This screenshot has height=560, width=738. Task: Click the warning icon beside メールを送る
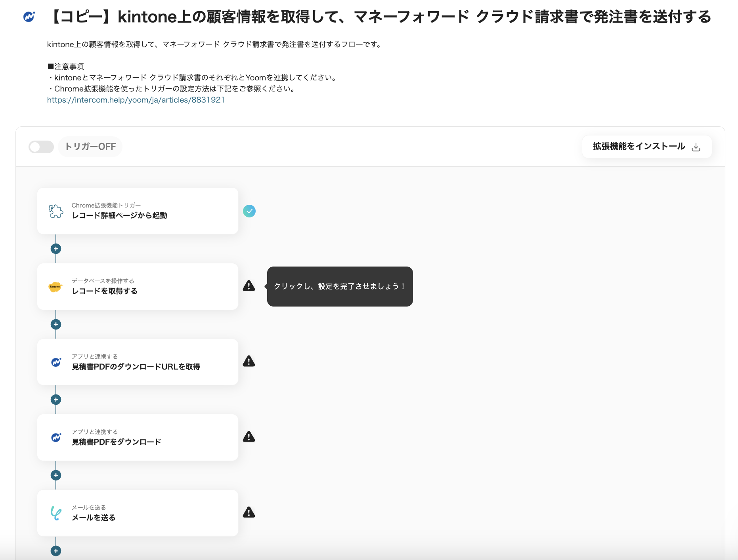[249, 512]
